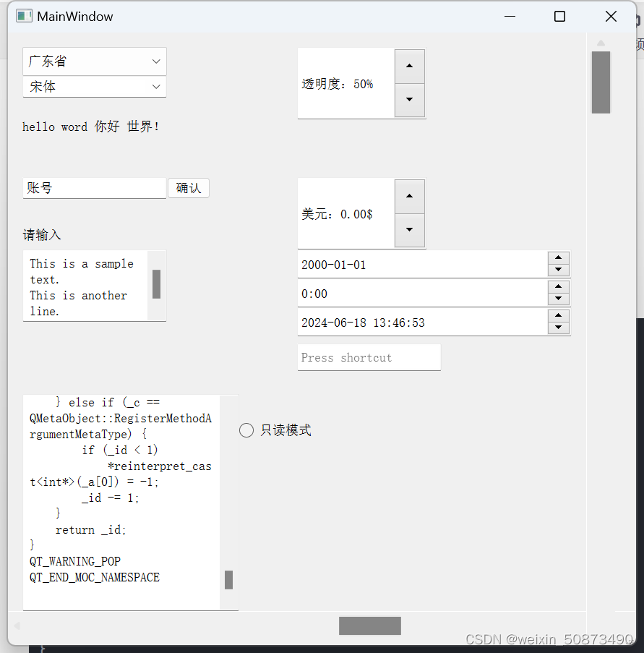Image resolution: width=644 pixels, height=653 pixels.
Task: Click the Press shortcut capture field
Action: [369, 357]
